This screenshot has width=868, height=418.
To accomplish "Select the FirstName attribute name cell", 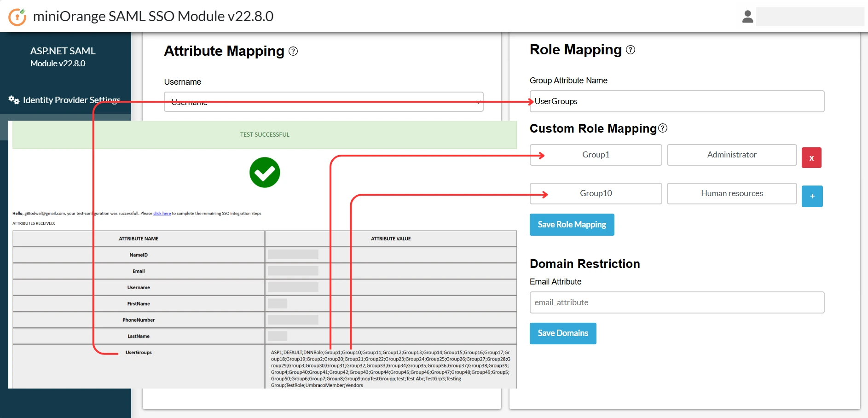I will pyautogui.click(x=139, y=304).
